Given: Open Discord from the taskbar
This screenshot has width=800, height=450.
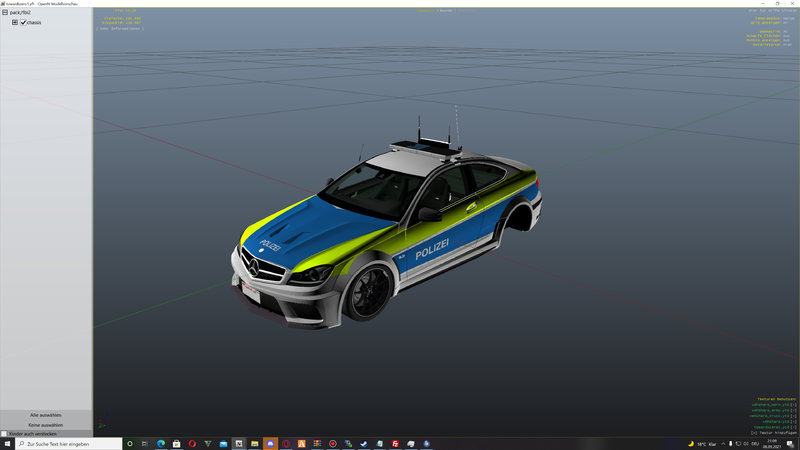Looking at the screenshot, I should coord(270,444).
